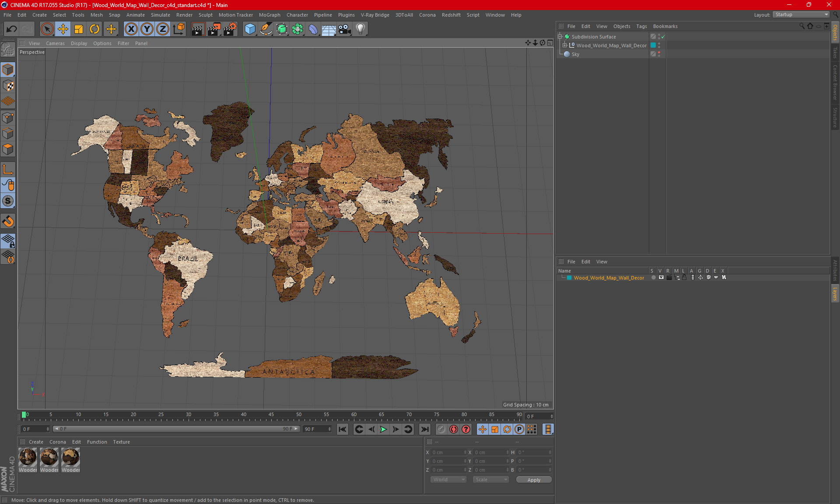This screenshot has width=840, height=504.
Task: Toggle Sky visibility dots
Action: click(x=659, y=54)
